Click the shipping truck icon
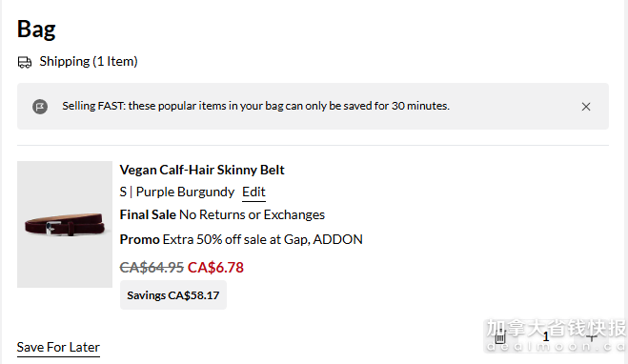Viewport: 628px width, 364px height. [25, 62]
